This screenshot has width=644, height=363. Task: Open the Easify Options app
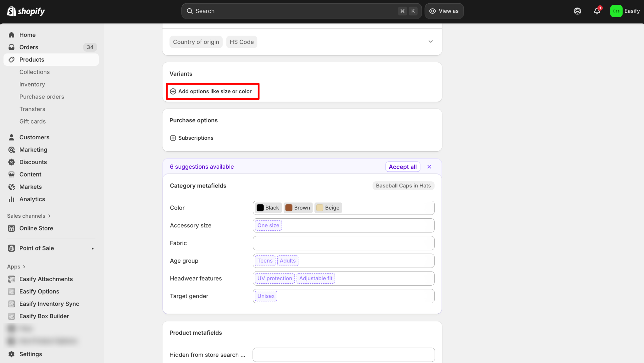[39, 291]
